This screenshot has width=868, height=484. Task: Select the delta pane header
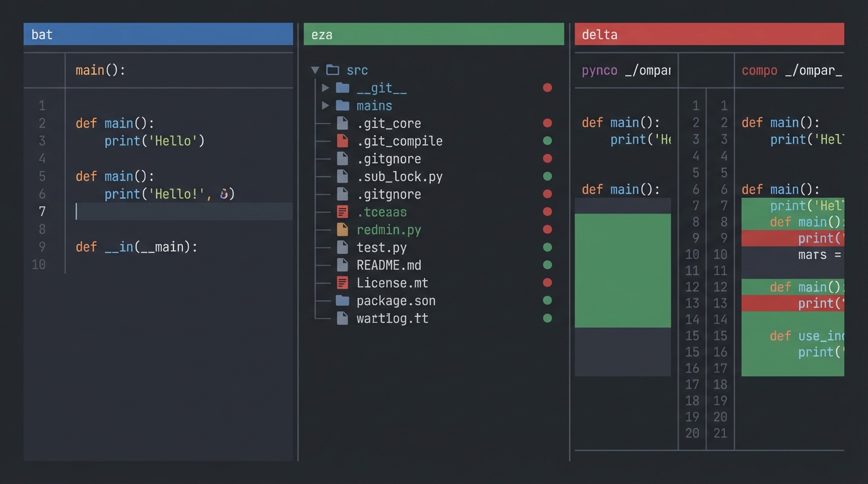click(709, 34)
